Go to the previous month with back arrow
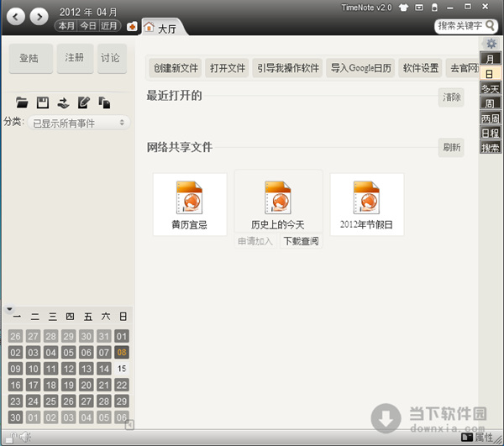 coord(15,17)
